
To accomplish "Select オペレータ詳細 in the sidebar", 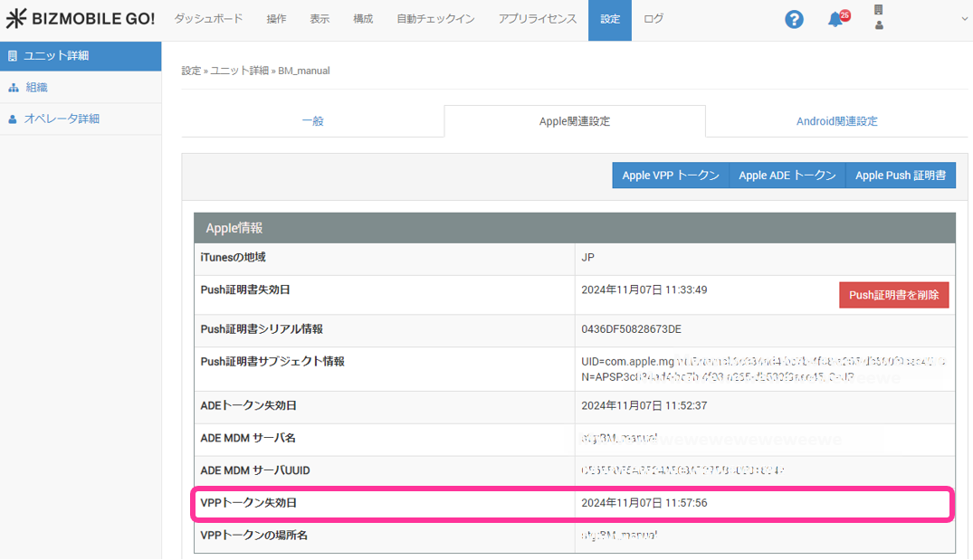I will (x=61, y=119).
